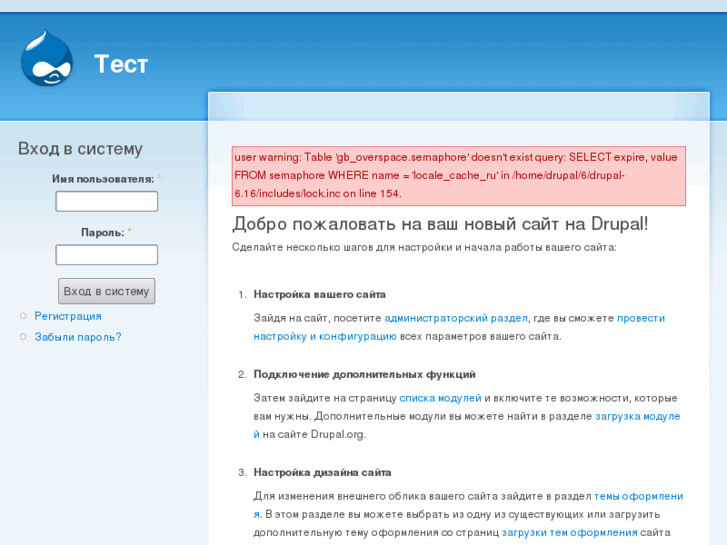Follow the загрузки тем оформления link

pos(569,532)
